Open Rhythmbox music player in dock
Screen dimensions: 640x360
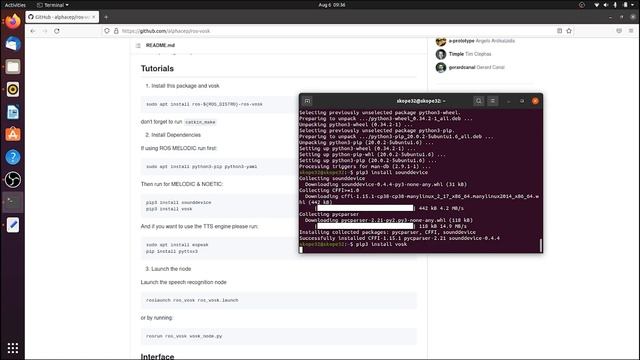pos(13,89)
